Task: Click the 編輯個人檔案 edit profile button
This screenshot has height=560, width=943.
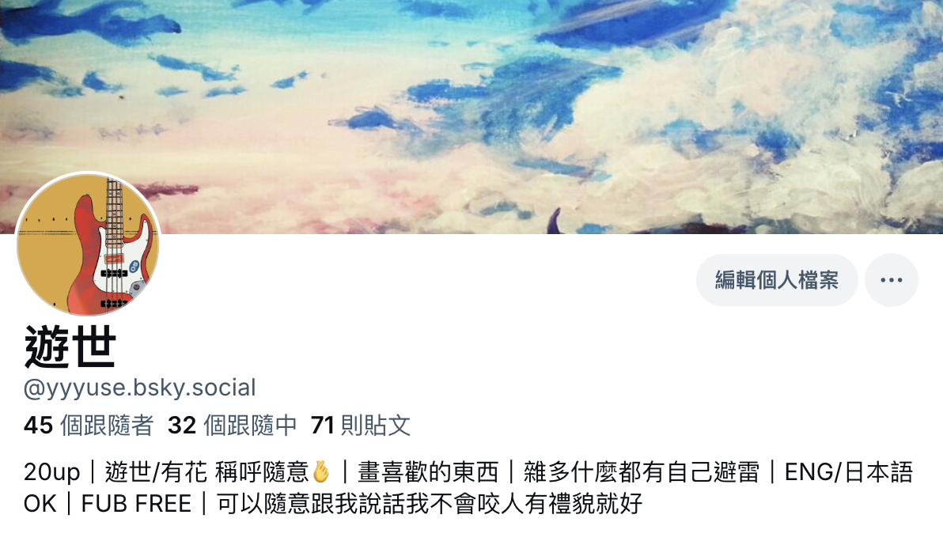Action: coord(776,280)
